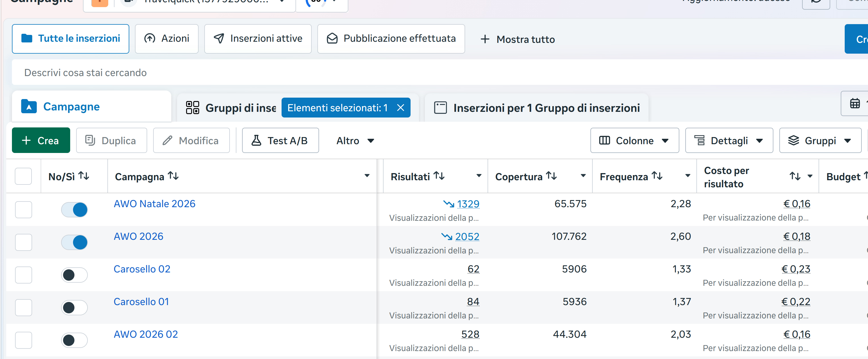
Task: Enable the Carosello 01 campaign toggle
Action: pyautogui.click(x=74, y=308)
